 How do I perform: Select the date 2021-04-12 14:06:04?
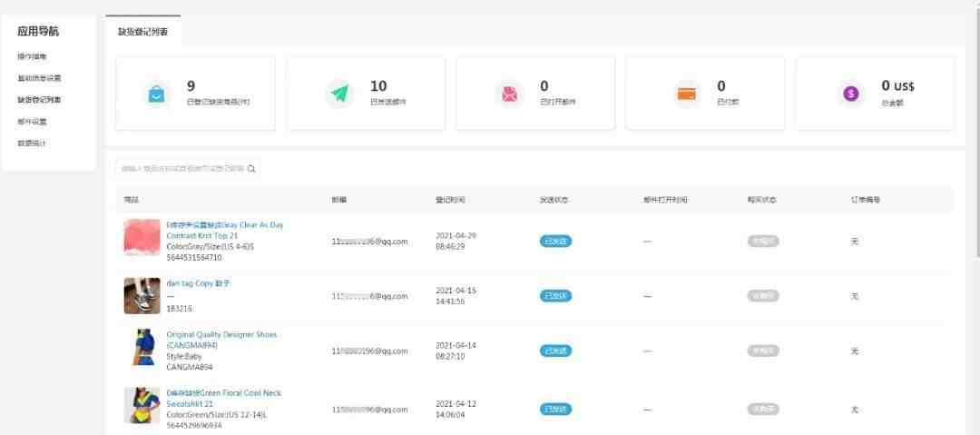[x=456, y=410]
